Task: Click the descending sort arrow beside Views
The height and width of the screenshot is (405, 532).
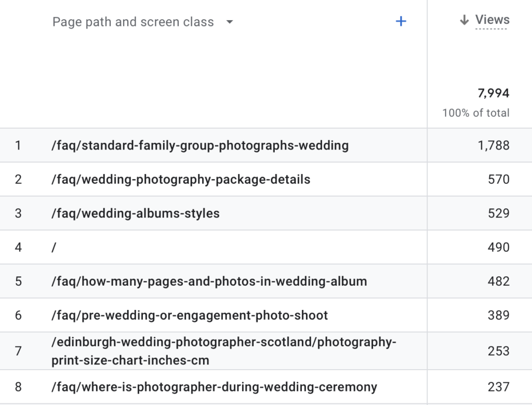Action: (x=464, y=20)
